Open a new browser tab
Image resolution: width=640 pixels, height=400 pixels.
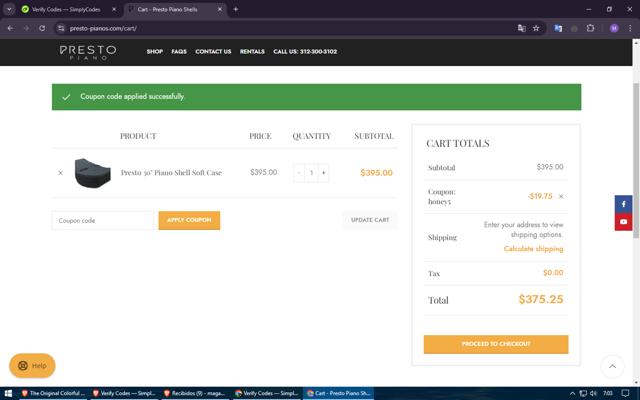coord(236,9)
